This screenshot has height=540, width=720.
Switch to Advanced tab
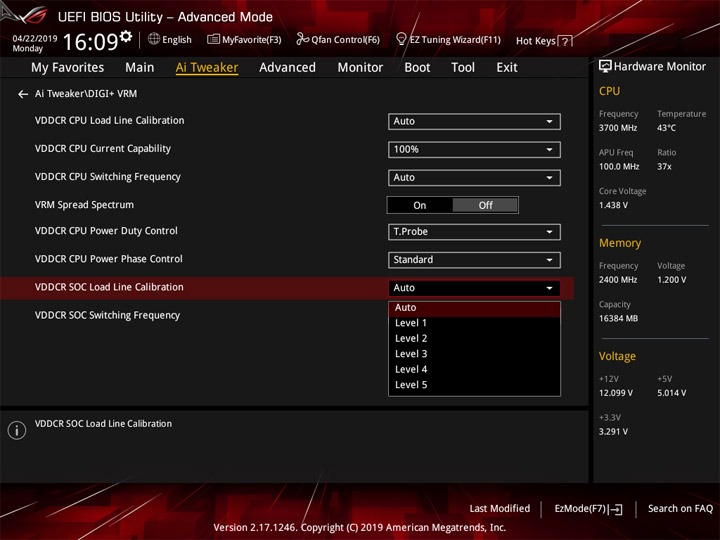287,68
